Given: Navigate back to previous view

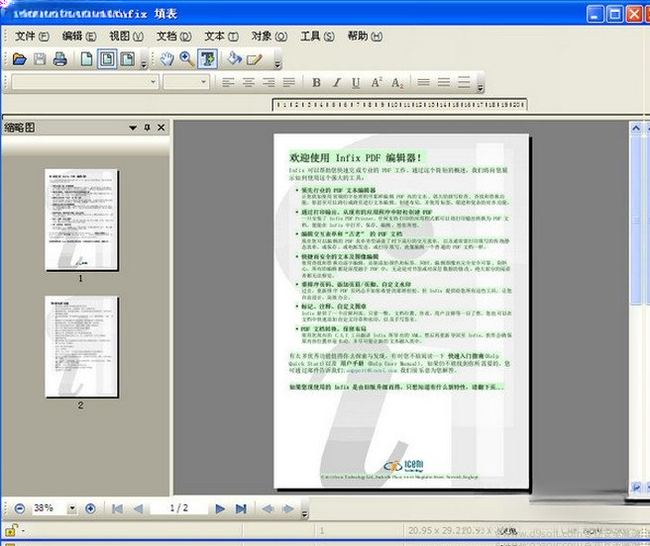Looking at the screenshot, I should [268, 509].
